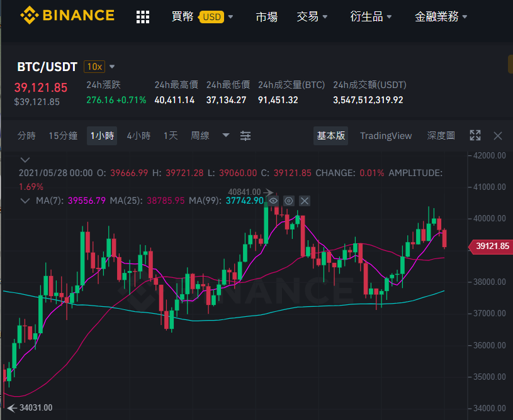Viewport: 513px width, 420px height.
Task: Collapse the OHLC info chevron
Action: pyautogui.click(x=25, y=160)
